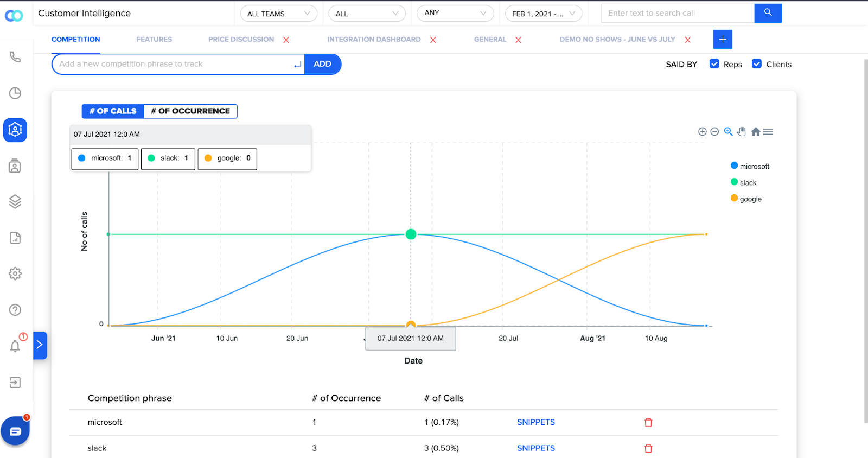Open the All Teams dropdown
Image resolution: width=868 pixels, height=458 pixels.
tap(279, 14)
